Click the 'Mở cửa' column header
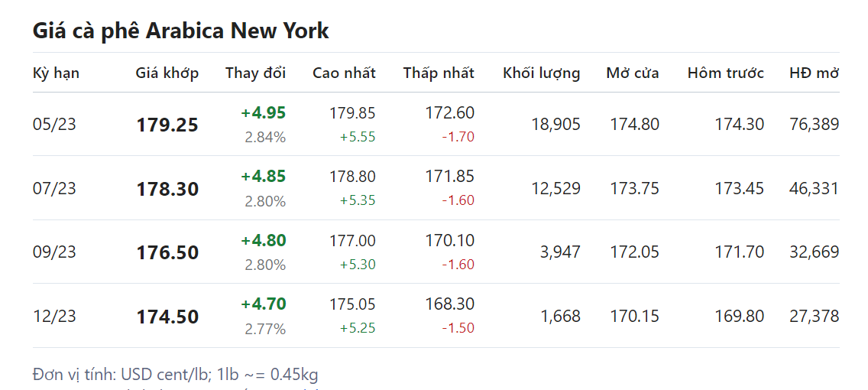868x390 pixels. (x=632, y=73)
